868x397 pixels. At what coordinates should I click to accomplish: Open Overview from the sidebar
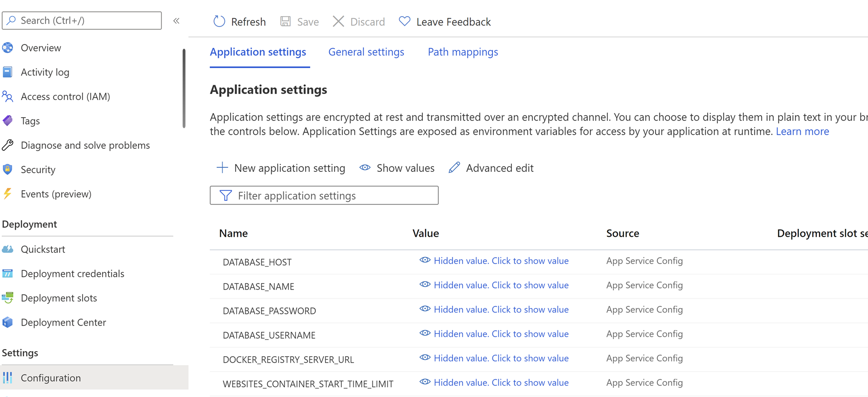tap(41, 48)
